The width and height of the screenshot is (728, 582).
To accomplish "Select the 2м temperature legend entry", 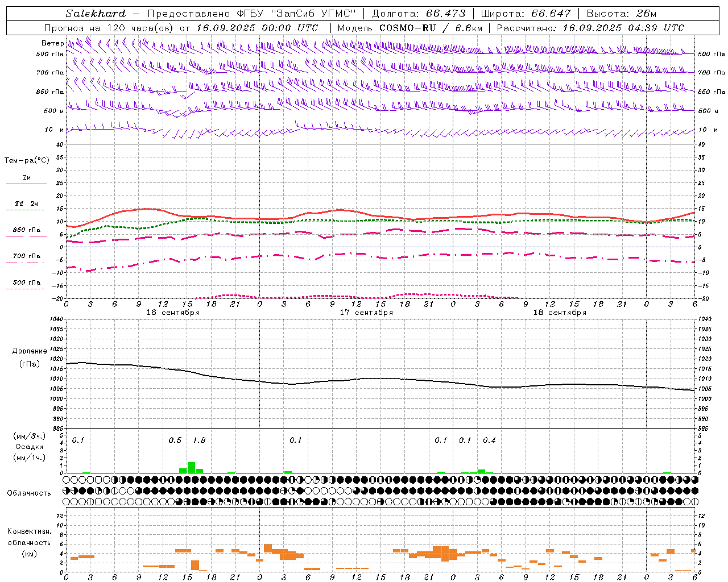I will (26, 178).
